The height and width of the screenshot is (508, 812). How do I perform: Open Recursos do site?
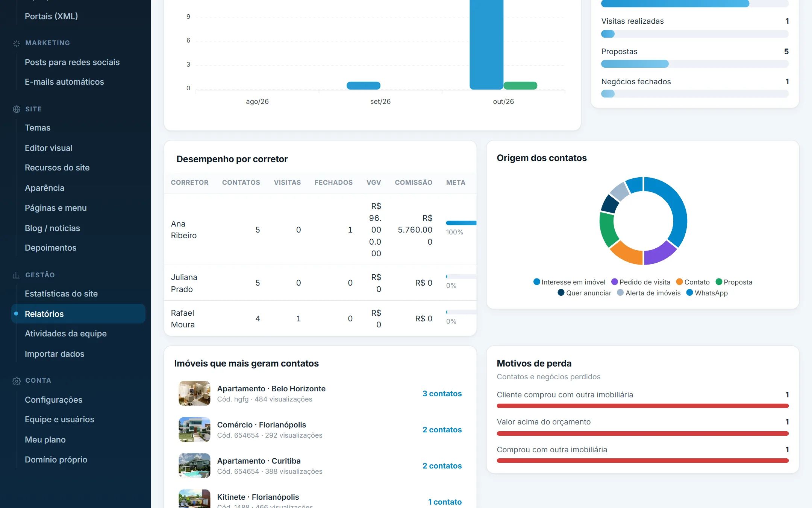[x=57, y=167]
